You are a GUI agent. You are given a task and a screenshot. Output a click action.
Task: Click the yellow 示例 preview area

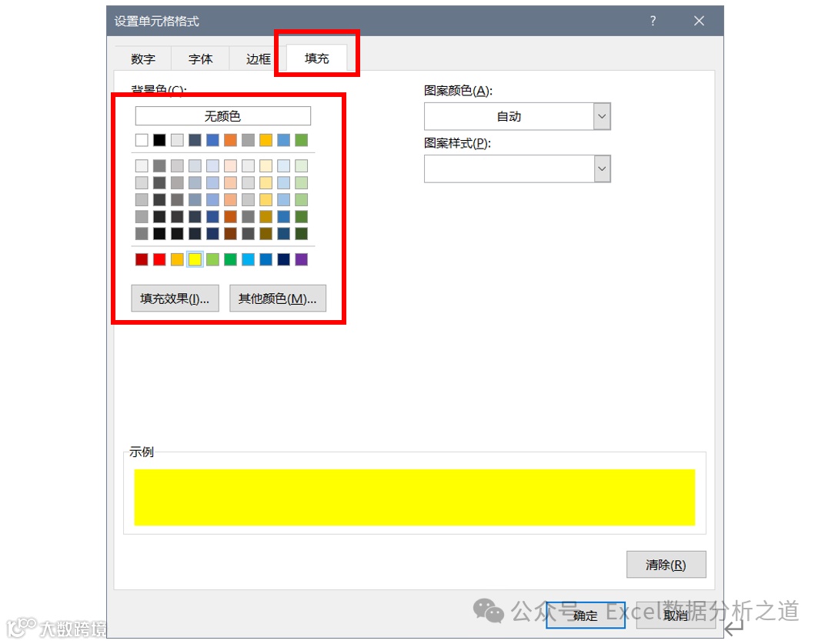pos(415,497)
